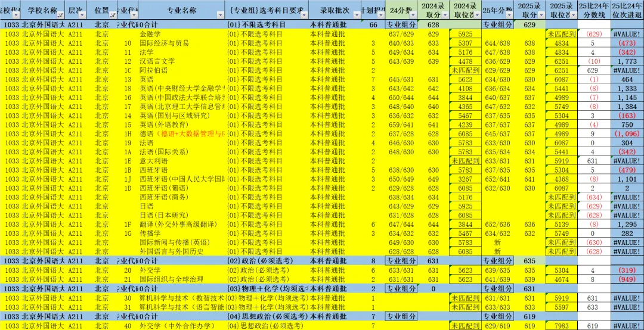The image size is (644, 330).
Task: Select the 日语(日本研究) cell
Action: 181,215
